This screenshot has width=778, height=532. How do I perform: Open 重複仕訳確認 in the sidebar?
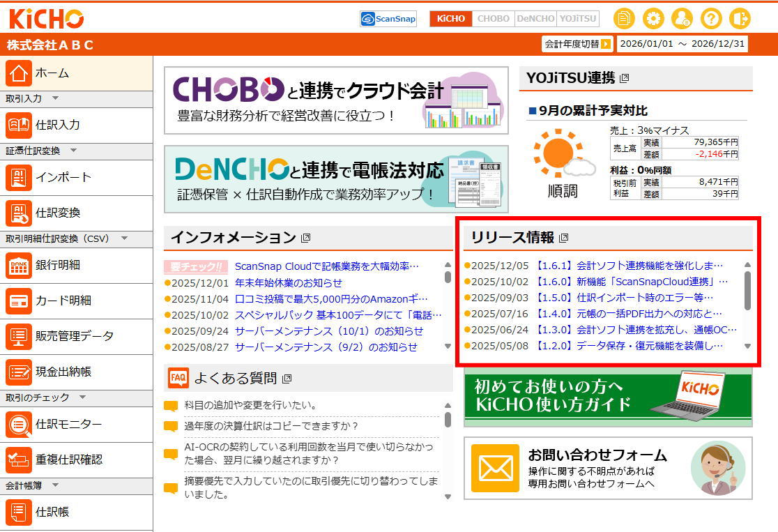pyautogui.click(x=68, y=459)
